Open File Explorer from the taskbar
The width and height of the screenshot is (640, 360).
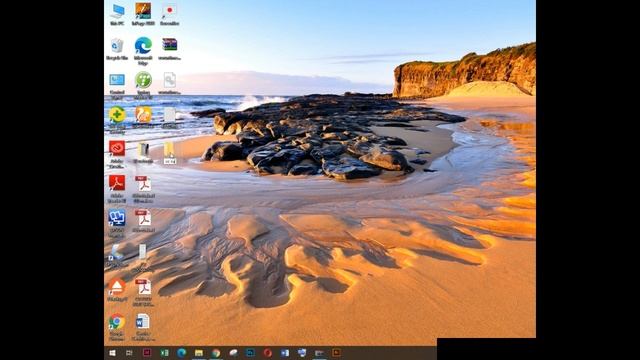199,353
